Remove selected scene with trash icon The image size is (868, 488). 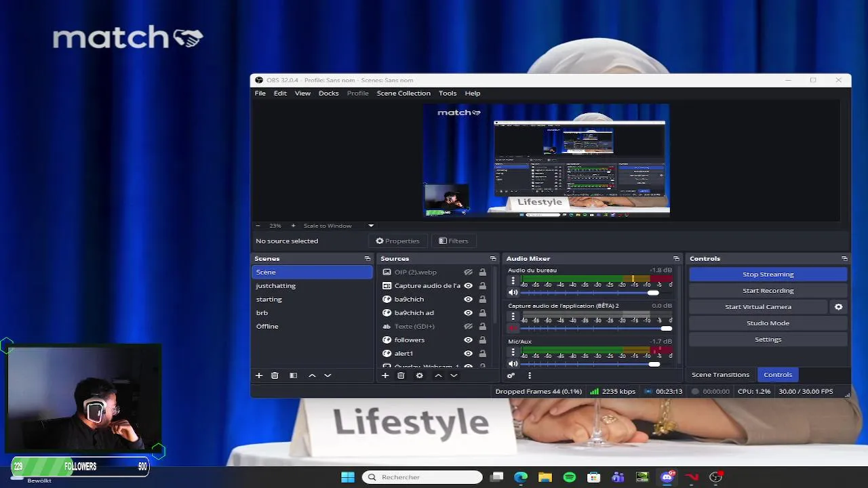275,375
